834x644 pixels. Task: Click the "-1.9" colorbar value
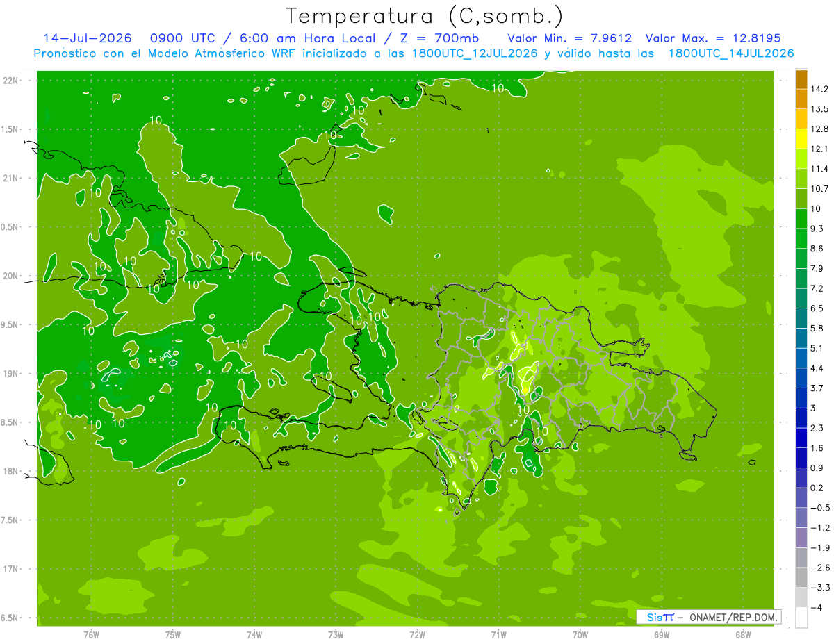pos(819,547)
